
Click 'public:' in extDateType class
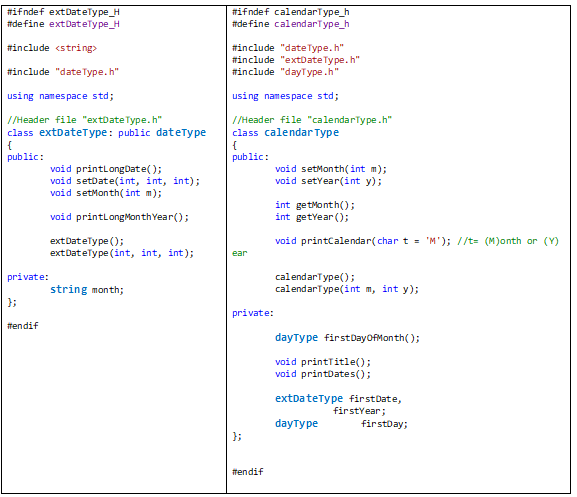(x=25, y=157)
